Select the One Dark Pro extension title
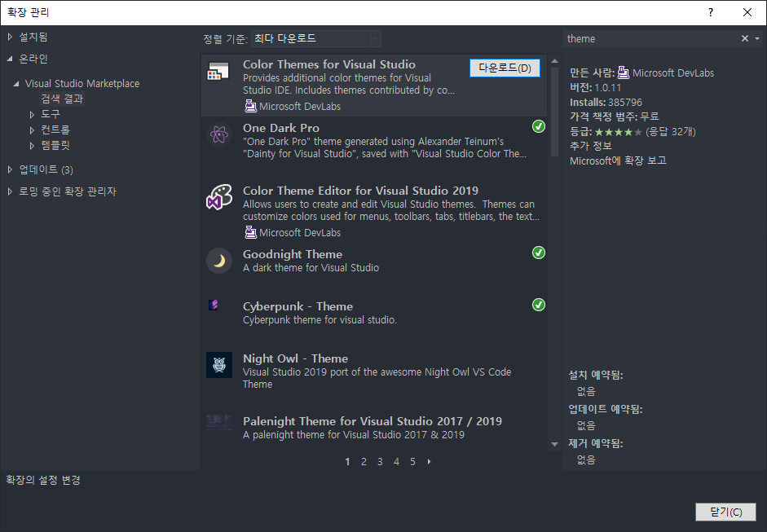 point(281,128)
